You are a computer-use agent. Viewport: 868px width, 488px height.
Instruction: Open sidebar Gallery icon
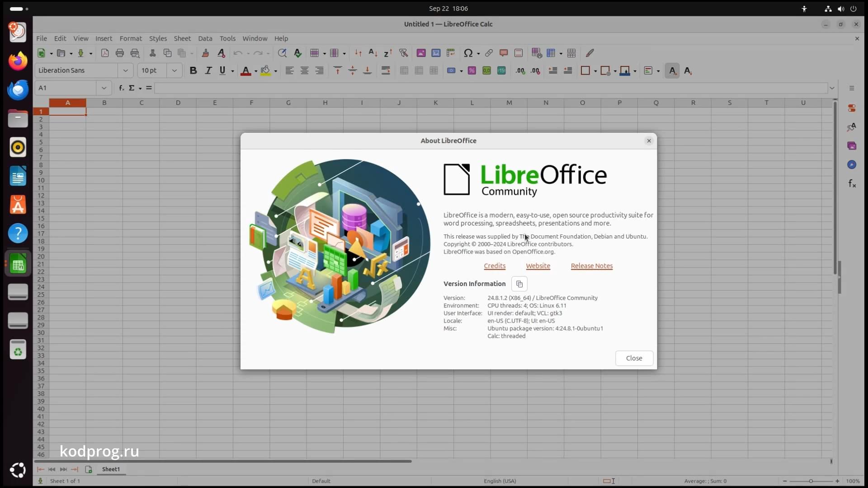point(852,145)
